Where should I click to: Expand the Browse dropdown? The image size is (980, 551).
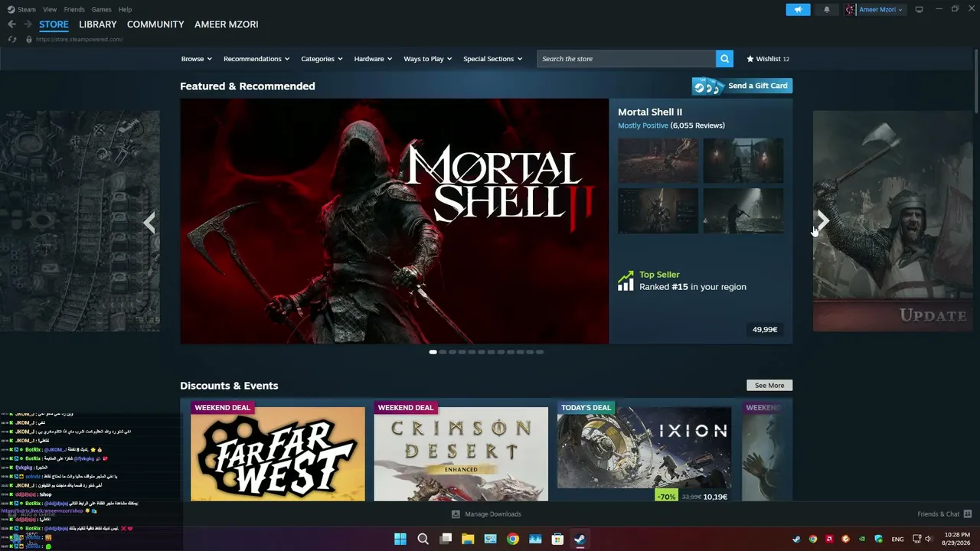196,59
